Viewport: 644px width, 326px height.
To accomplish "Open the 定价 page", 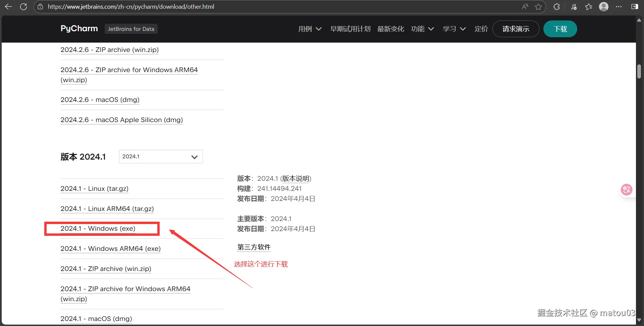I will click(481, 29).
